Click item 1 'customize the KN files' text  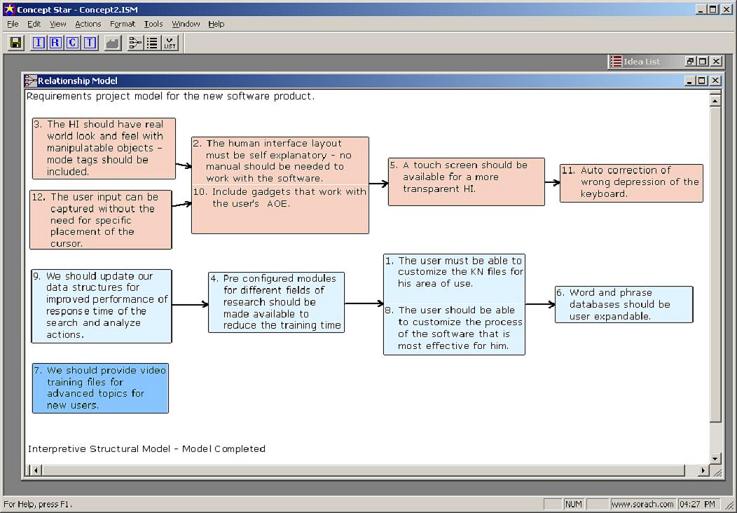(454, 272)
